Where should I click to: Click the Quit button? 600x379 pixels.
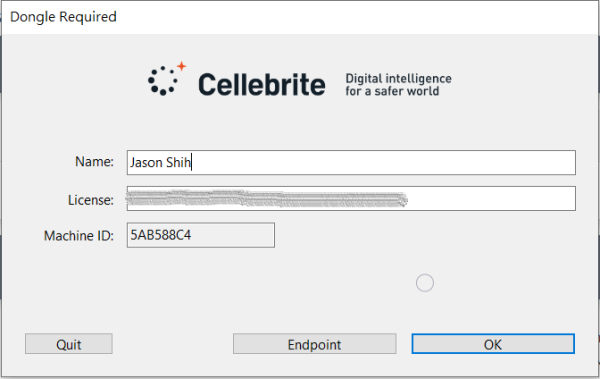click(69, 344)
